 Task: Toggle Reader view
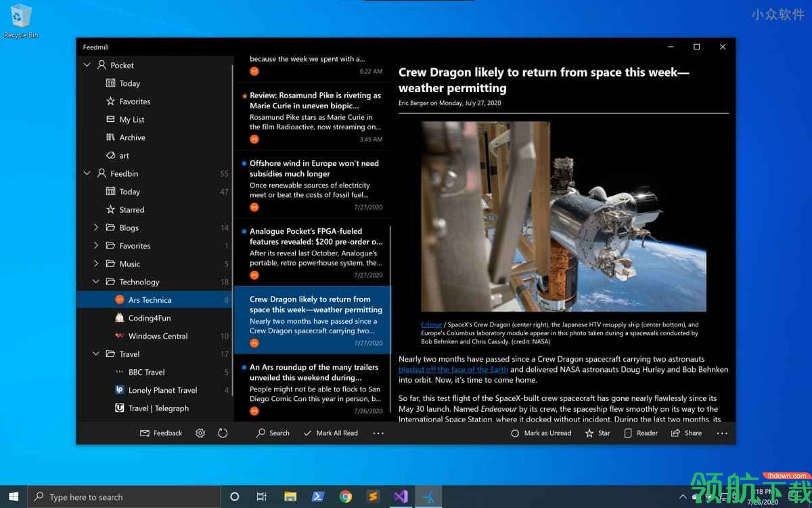point(641,433)
